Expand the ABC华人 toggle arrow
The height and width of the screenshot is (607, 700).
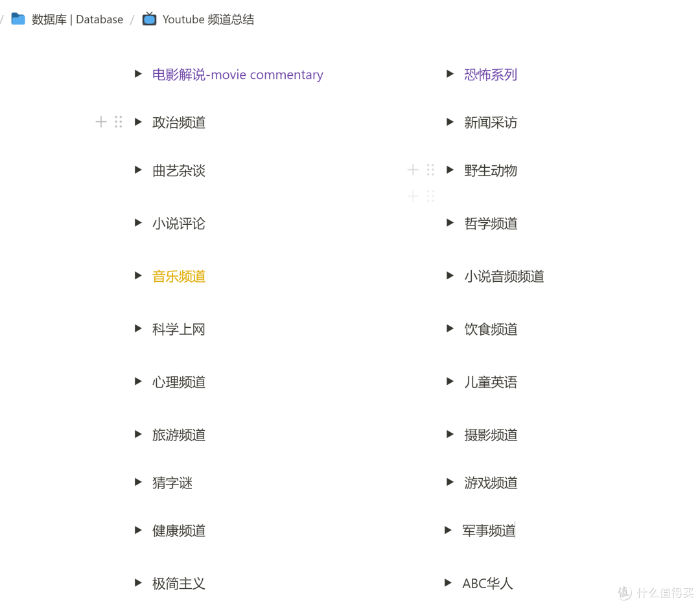click(449, 582)
